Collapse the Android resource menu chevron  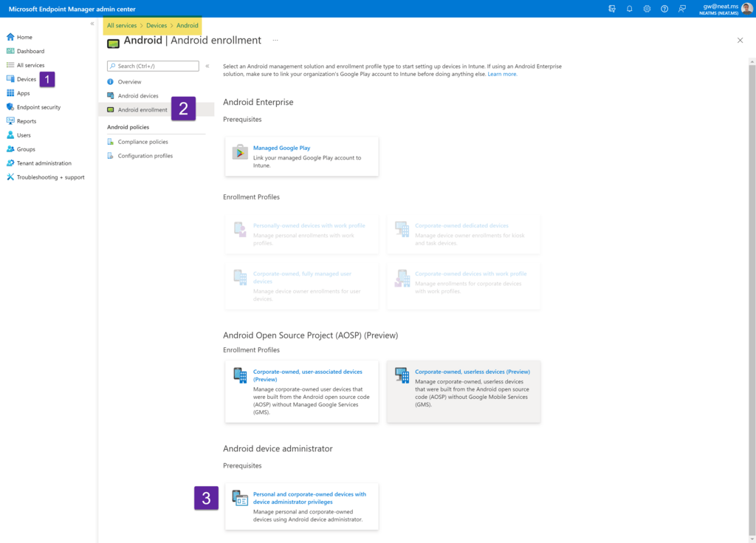tap(207, 66)
